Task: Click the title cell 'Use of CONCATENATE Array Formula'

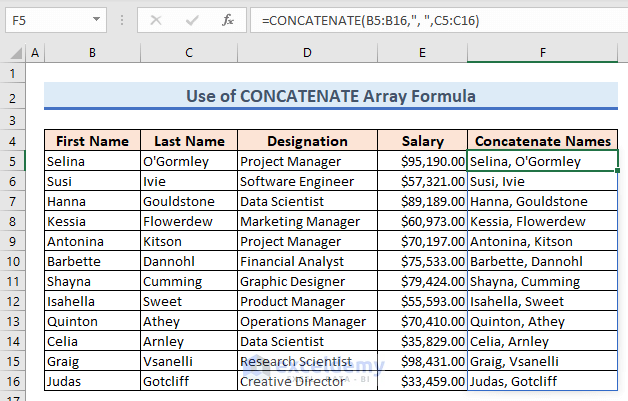Action: pos(331,96)
